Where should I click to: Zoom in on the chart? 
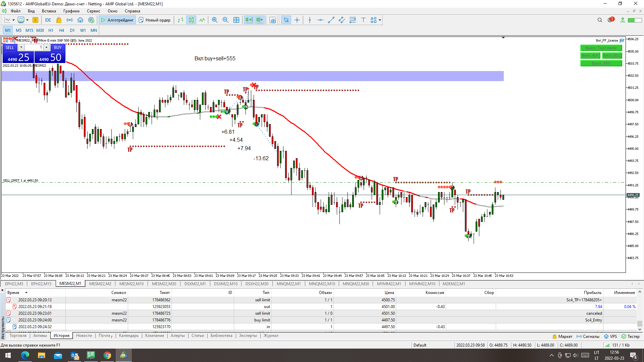pos(215,20)
